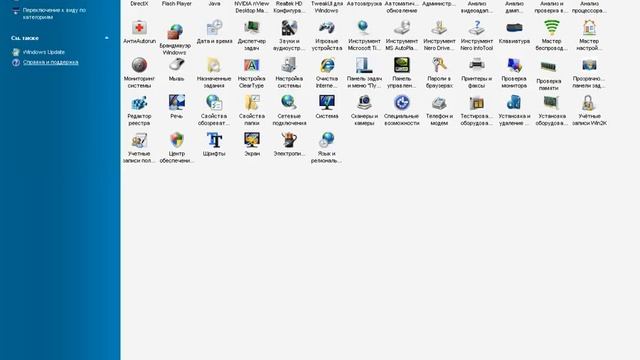Launch Мастер беспроводной сети wifi icon
Screen dimensions: 640x360
(552, 28)
